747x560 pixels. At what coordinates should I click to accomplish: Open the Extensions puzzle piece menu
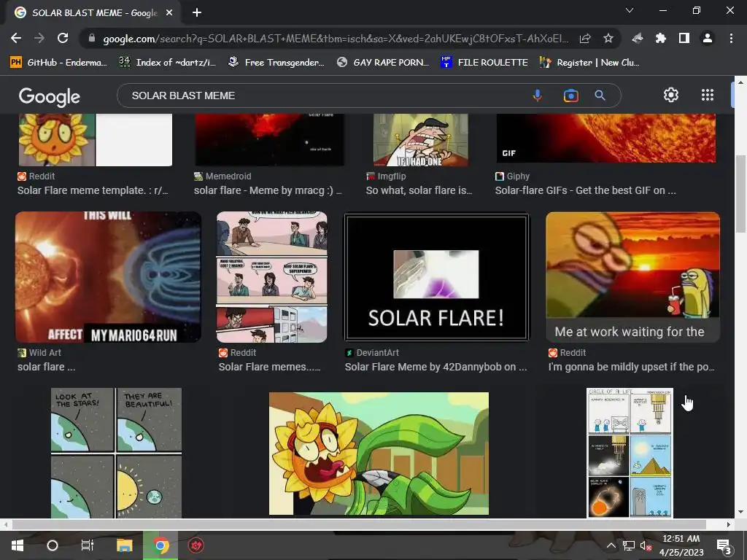coord(661,38)
